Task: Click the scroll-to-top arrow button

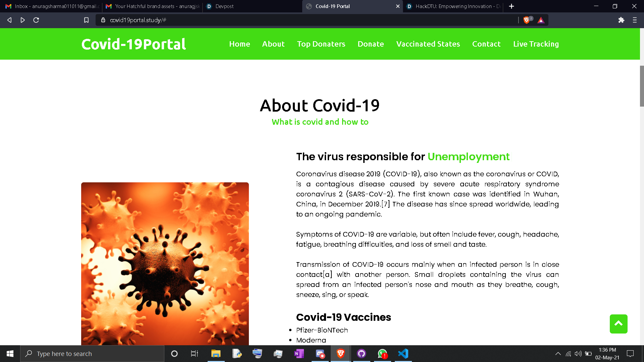Action: [x=618, y=324]
